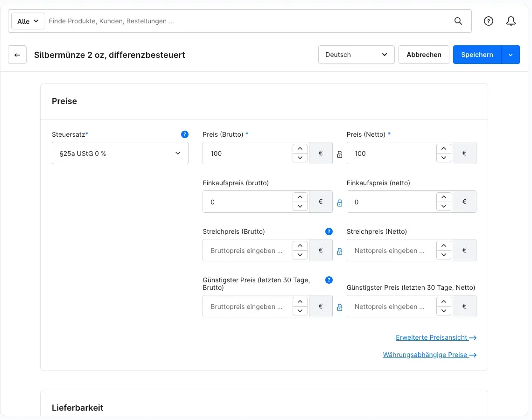Viewport: 532px width, 420px height.
Task: Decrease Streichpreis (Netto) value
Action: coord(444,255)
